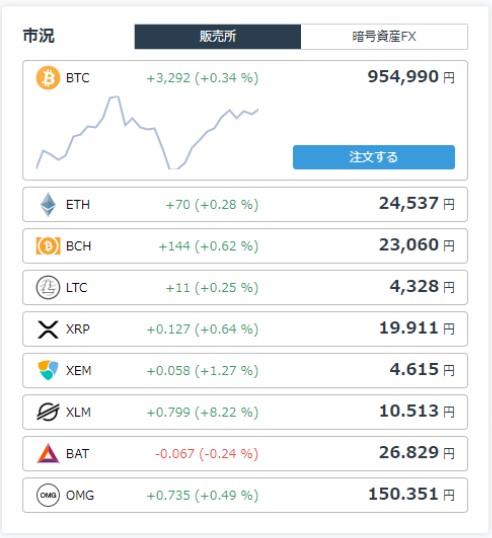492x538 pixels.
Task: Click the OMG circular logo icon
Action: (x=48, y=495)
